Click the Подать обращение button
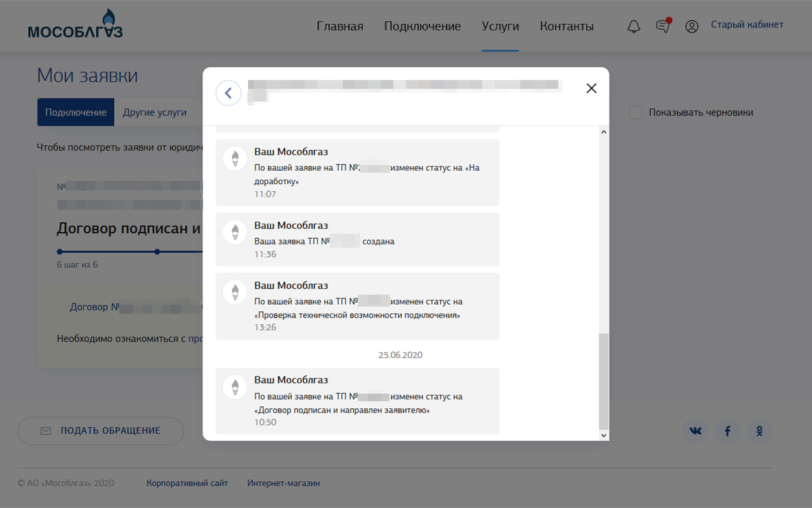 [100, 431]
